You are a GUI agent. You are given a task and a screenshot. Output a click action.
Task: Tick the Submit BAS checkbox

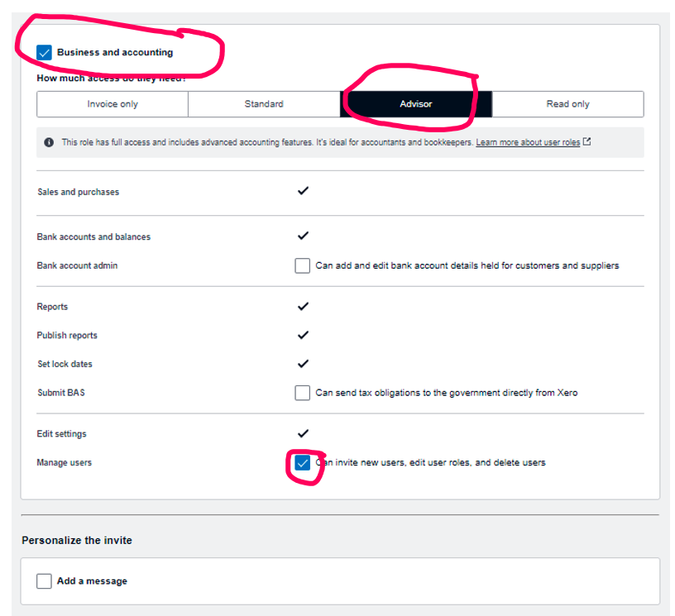(303, 393)
